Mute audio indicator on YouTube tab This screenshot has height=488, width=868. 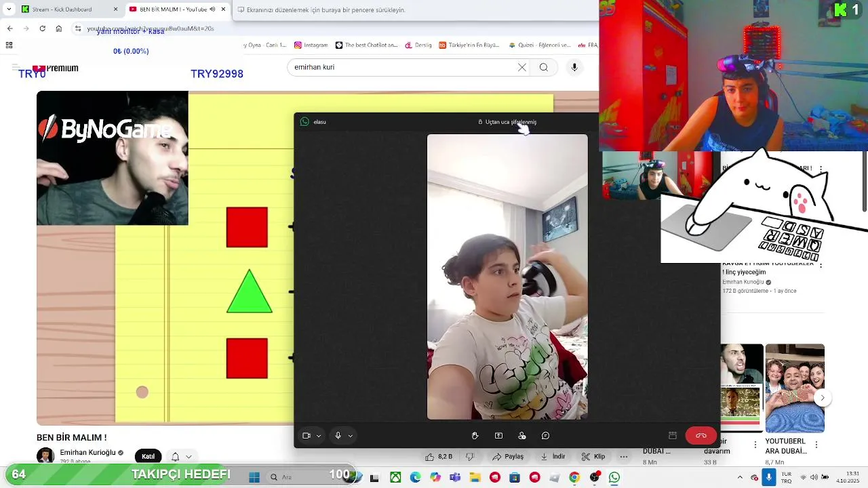(213, 9)
